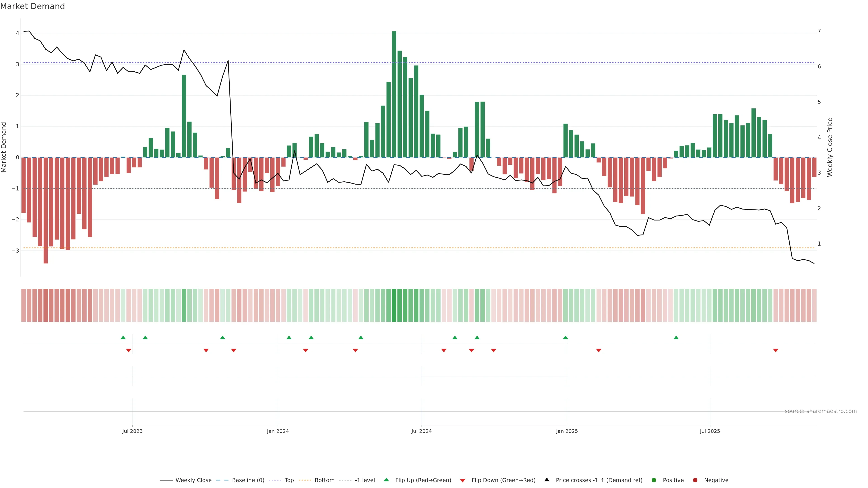The image size is (868, 488).
Task: Click the darkest green heat strip cell
Action: point(394,305)
